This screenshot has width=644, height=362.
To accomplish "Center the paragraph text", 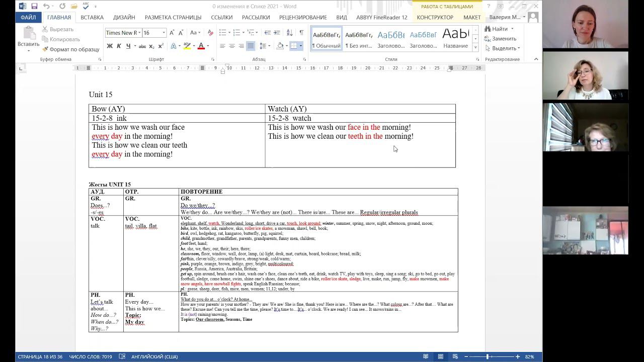I will pyautogui.click(x=232, y=46).
